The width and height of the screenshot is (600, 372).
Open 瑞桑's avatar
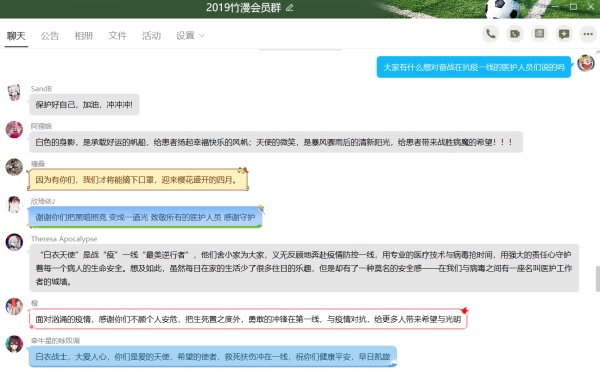[x=14, y=167]
